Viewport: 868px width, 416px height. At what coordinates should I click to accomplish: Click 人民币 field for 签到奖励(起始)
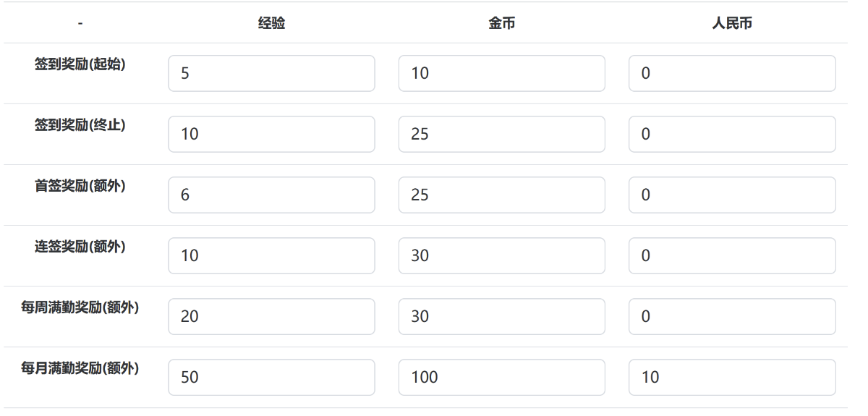(731, 73)
